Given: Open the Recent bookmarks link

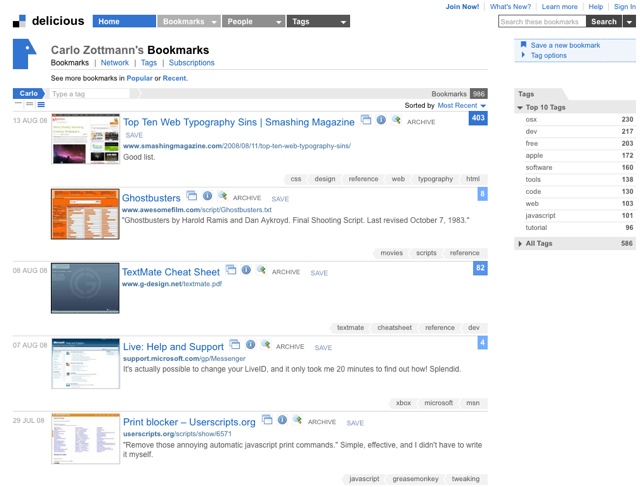Looking at the screenshot, I should (174, 78).
